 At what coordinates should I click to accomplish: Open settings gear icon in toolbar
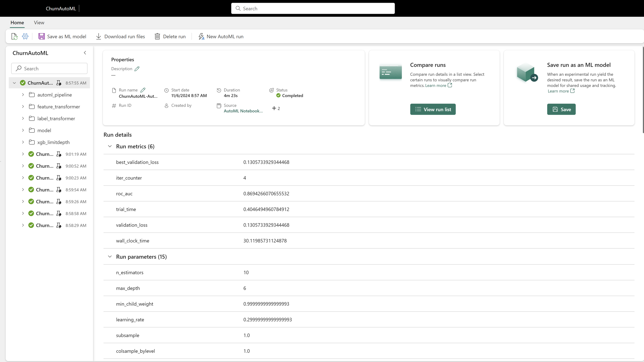tap(25, 36)
